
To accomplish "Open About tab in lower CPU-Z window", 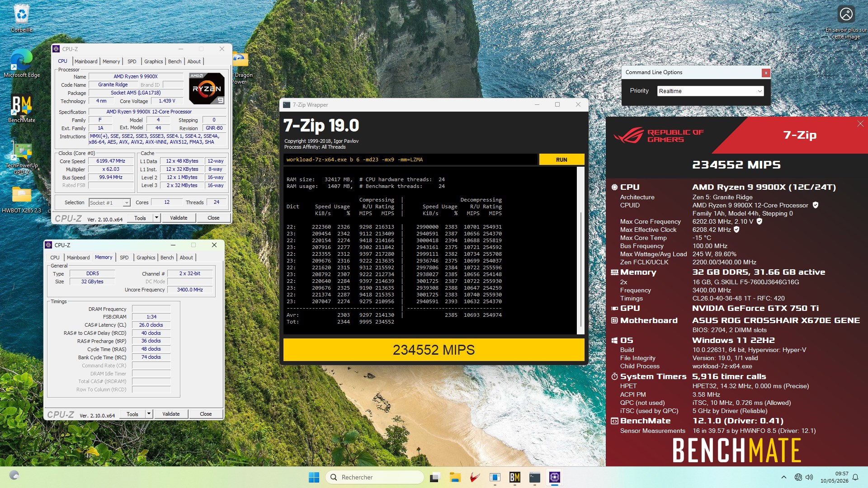I will (186, 258).
